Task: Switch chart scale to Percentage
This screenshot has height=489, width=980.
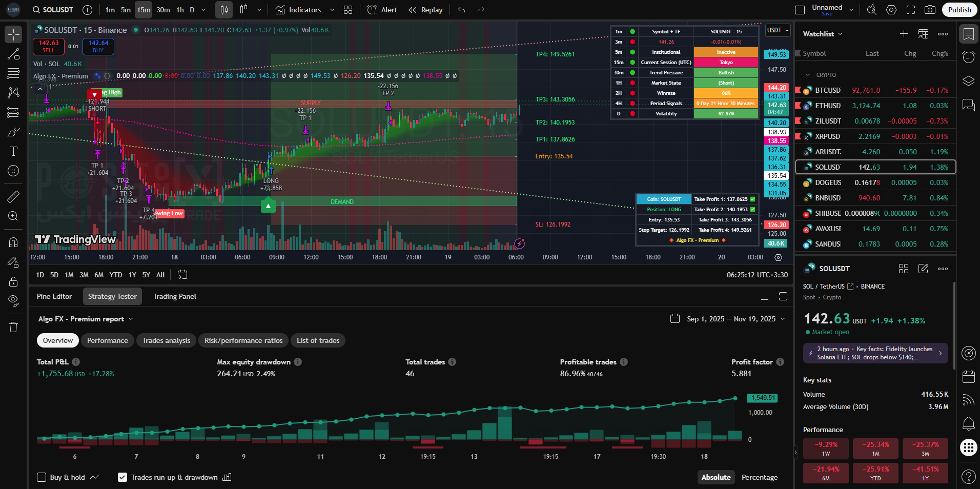Action: [759, 477]
